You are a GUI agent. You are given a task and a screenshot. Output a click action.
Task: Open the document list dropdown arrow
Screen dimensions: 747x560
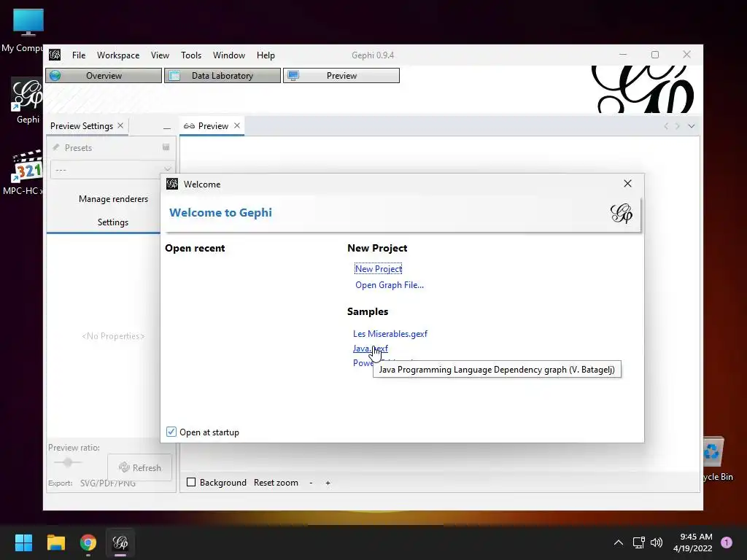point(692,126)
